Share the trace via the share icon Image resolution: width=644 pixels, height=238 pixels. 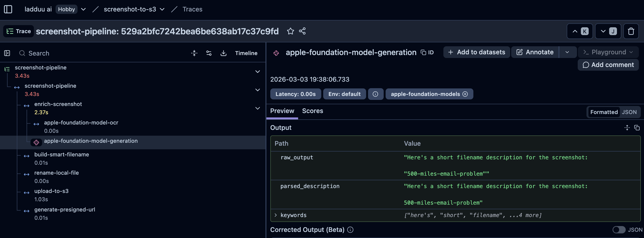(x=302, y=31)
